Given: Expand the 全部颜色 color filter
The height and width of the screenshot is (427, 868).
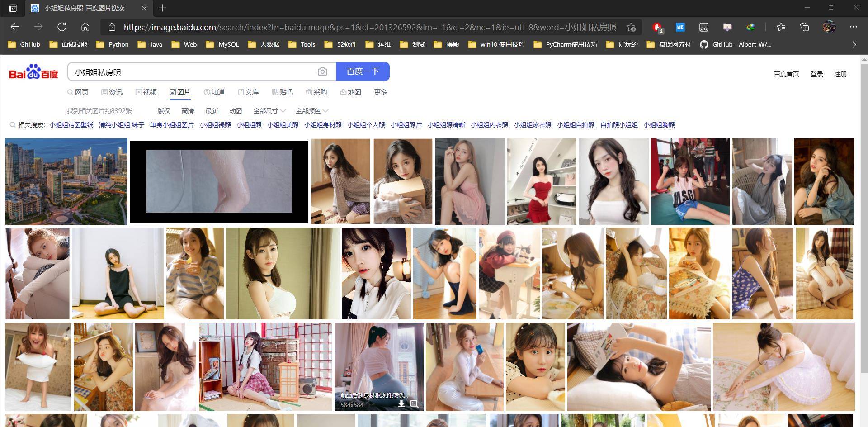Looking at the screenshot, I should coord(312,111).
